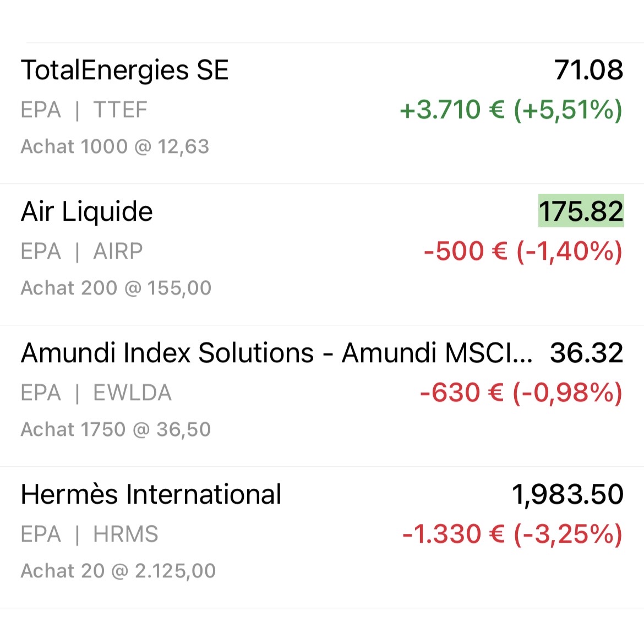The image size is (644, 644).
Task: Select the HRMS ticker label
Action: coord(125,534)
